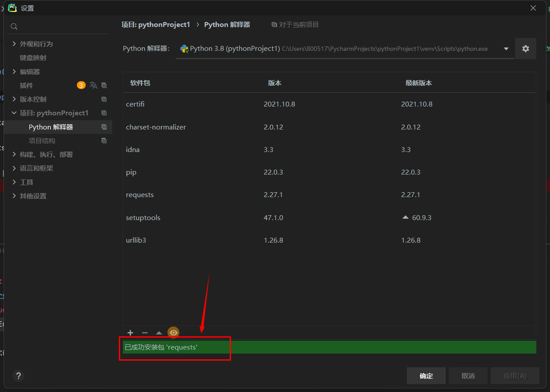
Task: Click the project icon beside Python 解释器
Action: click(104, 127)
